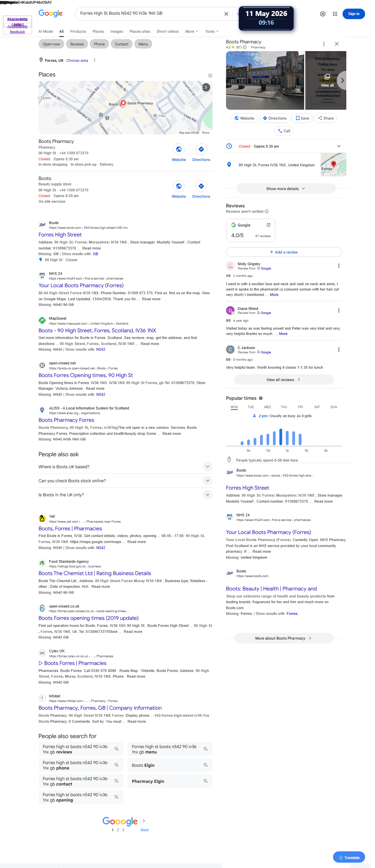Open Forres High Street boots.com result
Viewport: 375px width, 868px height.
pos(61,237)
